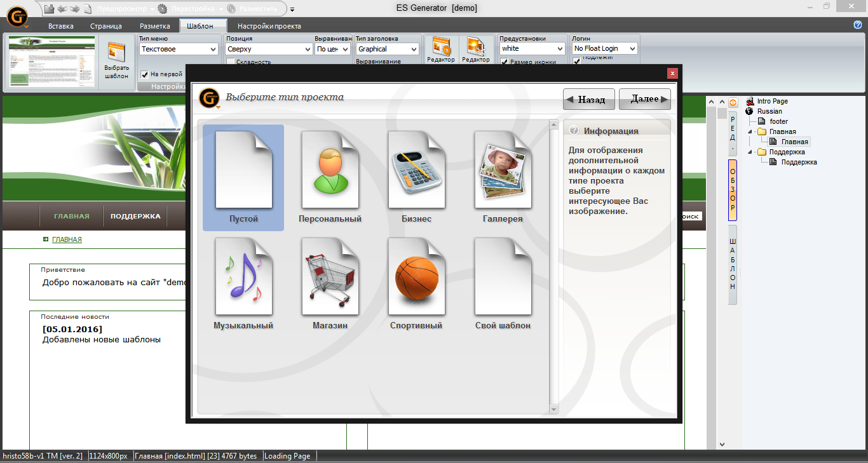868x463 pixels.
Task: Select Intro Page in the site tree
Action: (x=772, y=101)
